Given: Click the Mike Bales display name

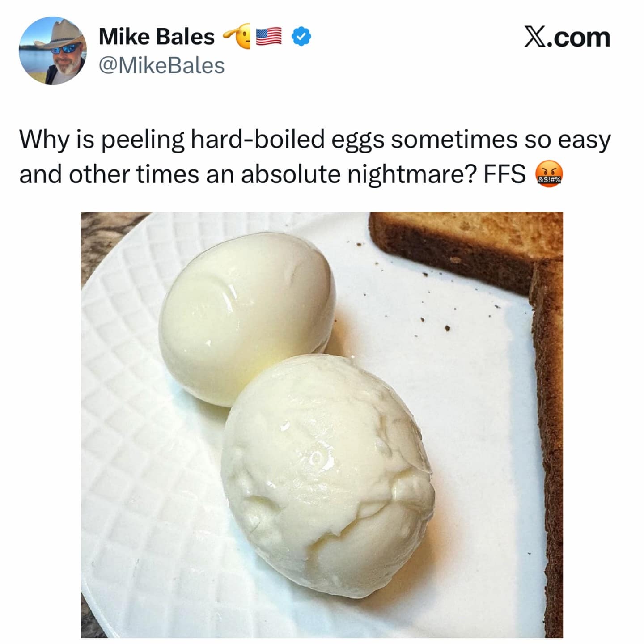Looking at the screenshot, I should click(x=157, y=37).
